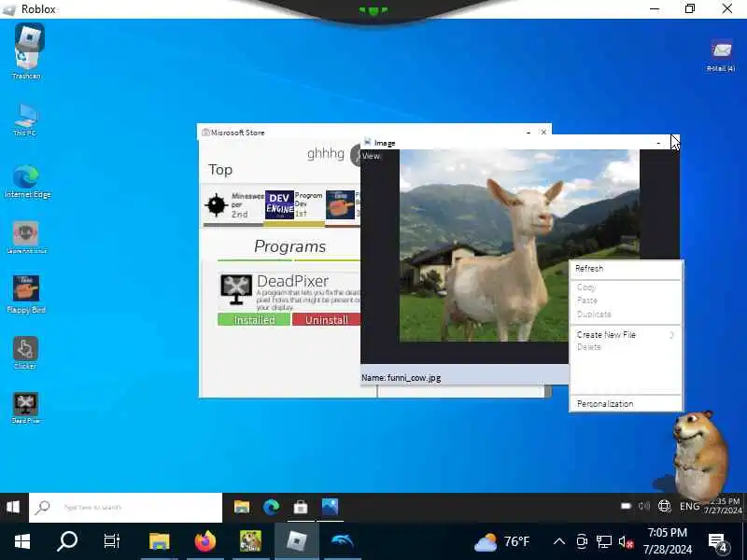Choose Refresh from the context menu
The width and height of the screenshot is (747, 560).
589,269
